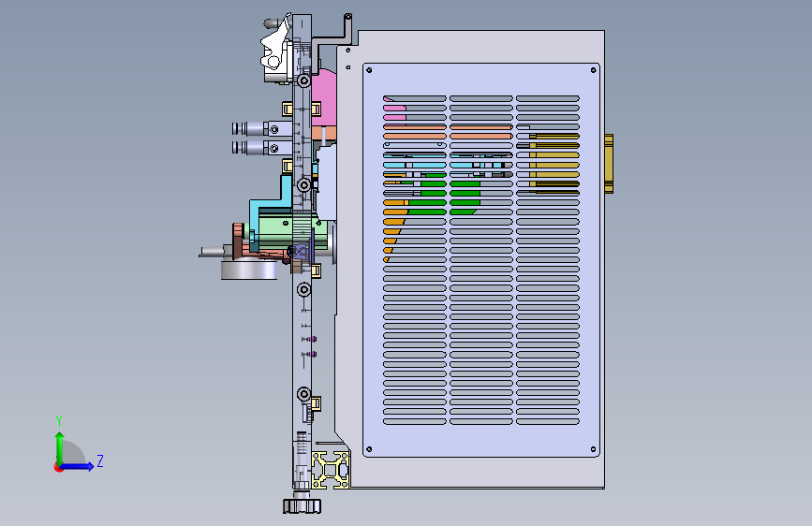812x526 pixels.
Task: Click the bottom-right screw of the vent panel
Action: pos(594,449)
